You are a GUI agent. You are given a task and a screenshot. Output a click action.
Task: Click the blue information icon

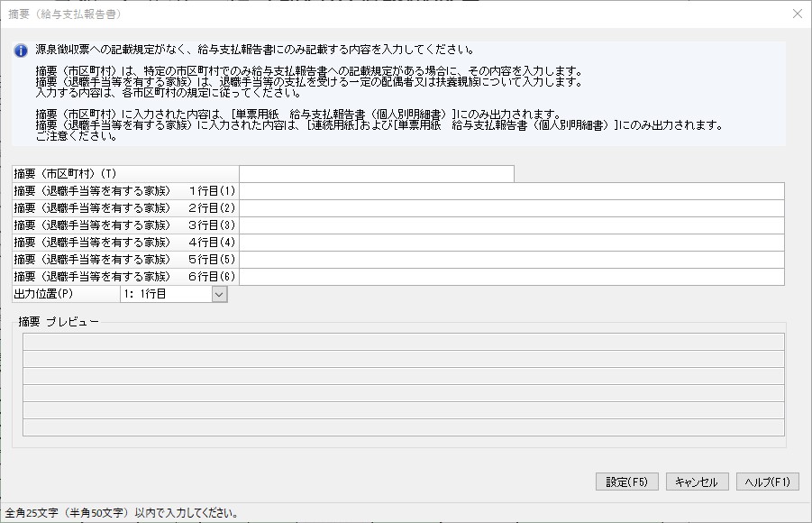pos(21,50)
